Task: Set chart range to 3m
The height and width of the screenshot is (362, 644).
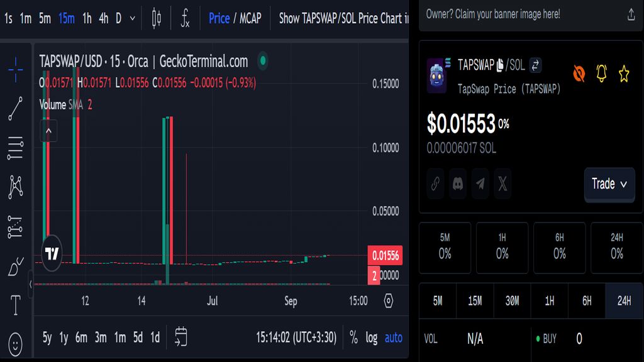Action: click(101, 337)
